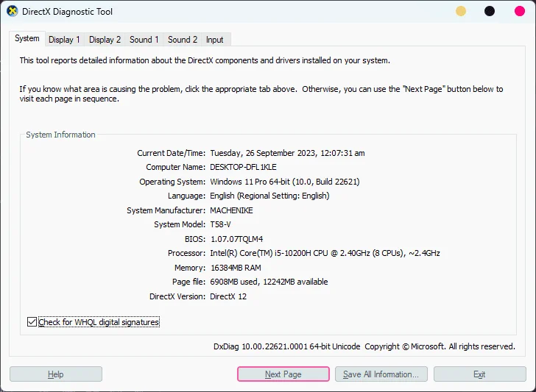The height and width of the screenshot is (392, 536).
Task: Click the 'System Manufacturer:' label
Action: (x=166, y=210)
